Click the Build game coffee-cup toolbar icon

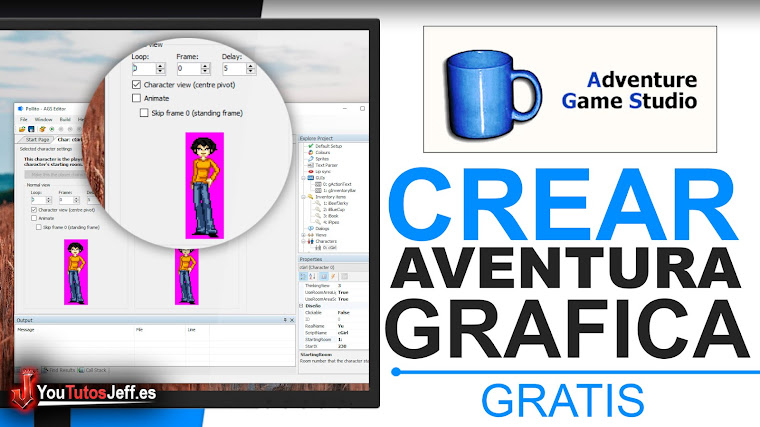[x=42, y=129]
